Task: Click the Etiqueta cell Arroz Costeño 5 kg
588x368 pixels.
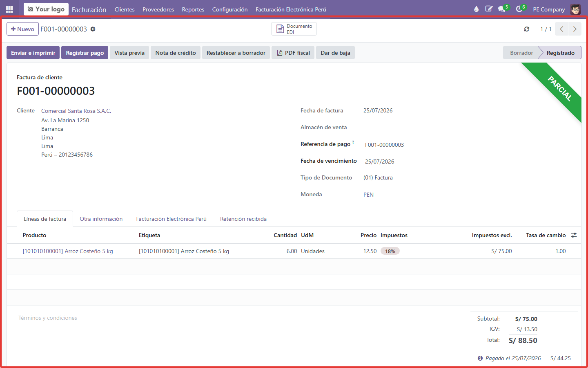Action: [x=184, y=251]
